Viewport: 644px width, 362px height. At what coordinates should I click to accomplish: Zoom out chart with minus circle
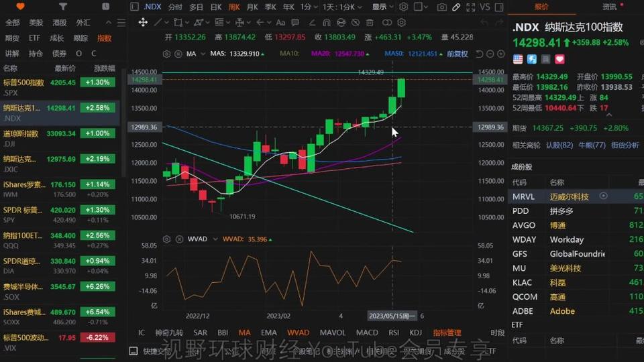490,54
